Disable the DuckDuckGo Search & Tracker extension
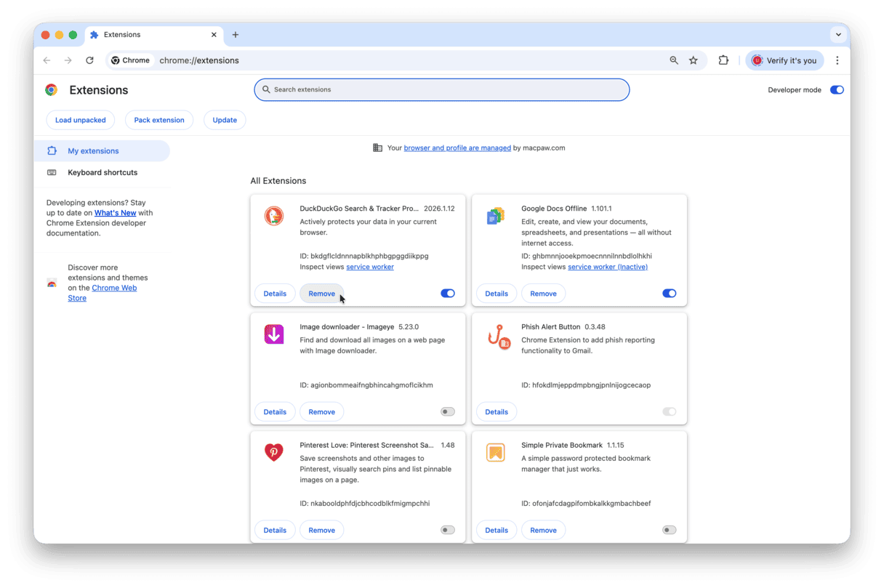The height and width of the screenshot is (588, 884). click(x=447, y=293)
